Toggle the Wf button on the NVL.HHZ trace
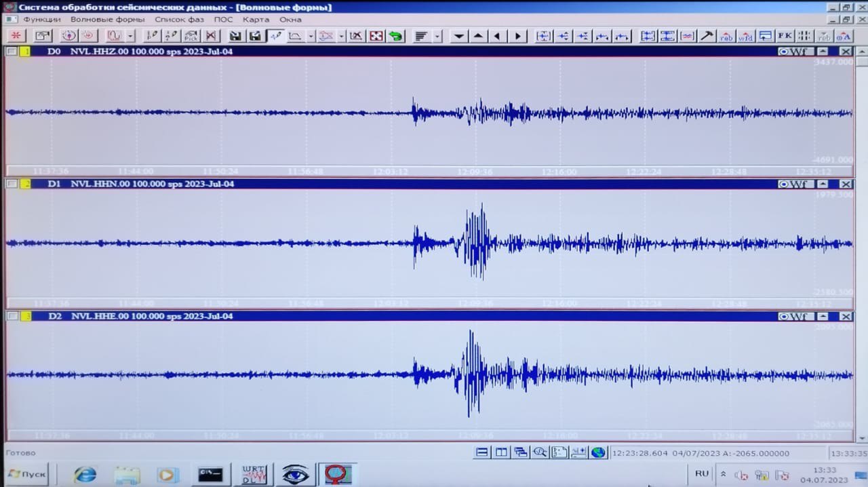The image size is (868, 487). 794,52
